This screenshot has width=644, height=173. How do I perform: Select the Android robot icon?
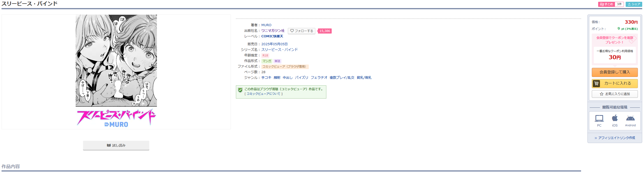point(630,118)
